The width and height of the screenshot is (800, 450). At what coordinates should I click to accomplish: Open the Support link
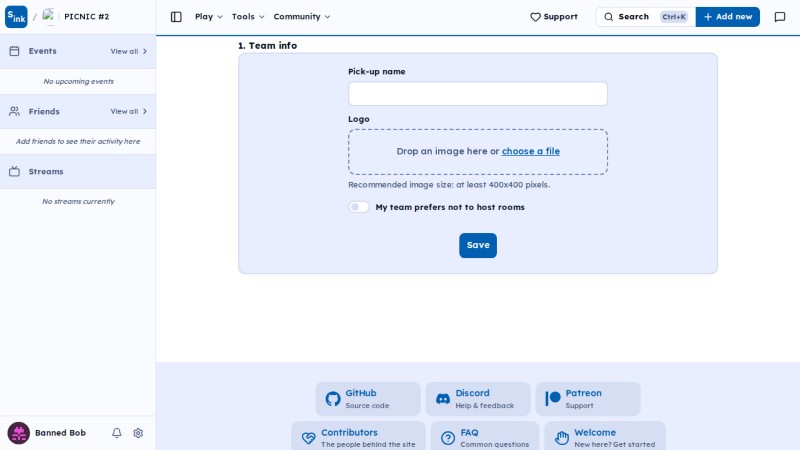point(554,17)
